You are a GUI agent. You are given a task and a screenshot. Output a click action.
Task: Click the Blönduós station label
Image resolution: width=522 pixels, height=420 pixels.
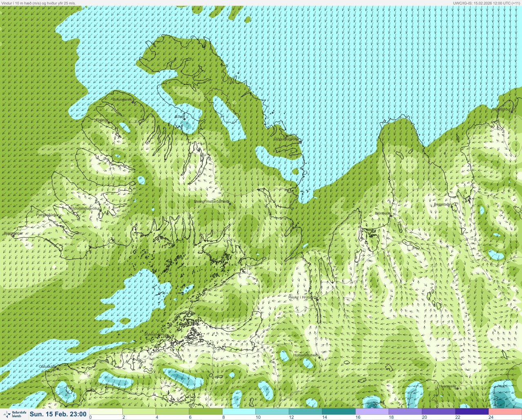click(383, 213)
